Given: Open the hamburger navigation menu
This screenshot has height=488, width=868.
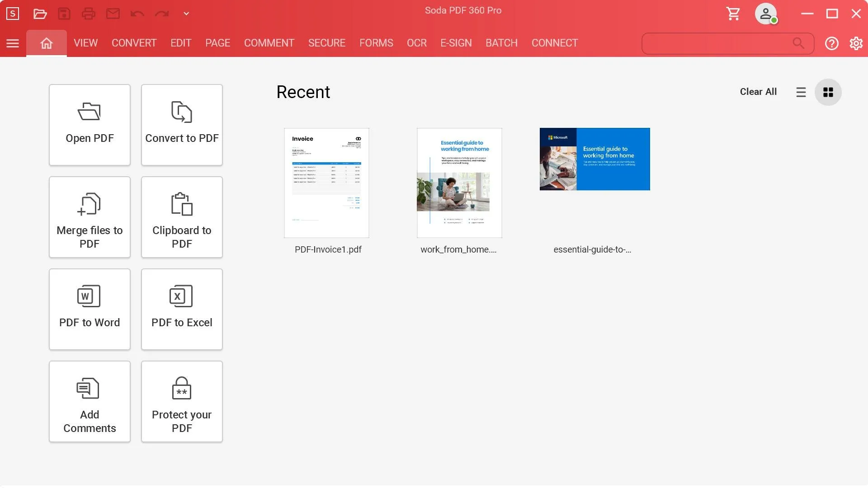Looking at the screenshot, I should [13, 43].
